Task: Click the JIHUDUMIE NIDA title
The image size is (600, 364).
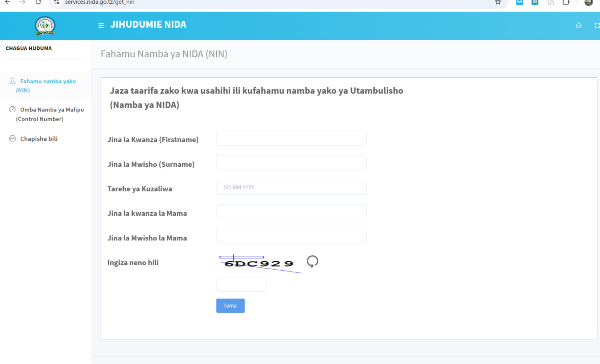Action: coord(148,24)
